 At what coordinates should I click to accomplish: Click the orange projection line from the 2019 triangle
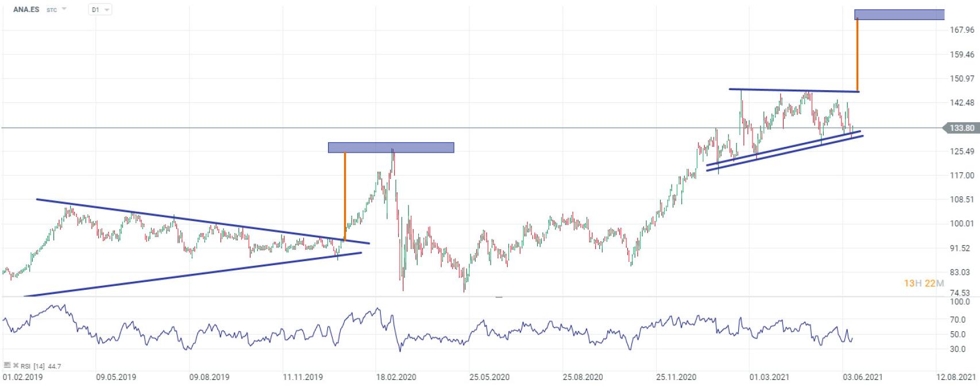345,195
